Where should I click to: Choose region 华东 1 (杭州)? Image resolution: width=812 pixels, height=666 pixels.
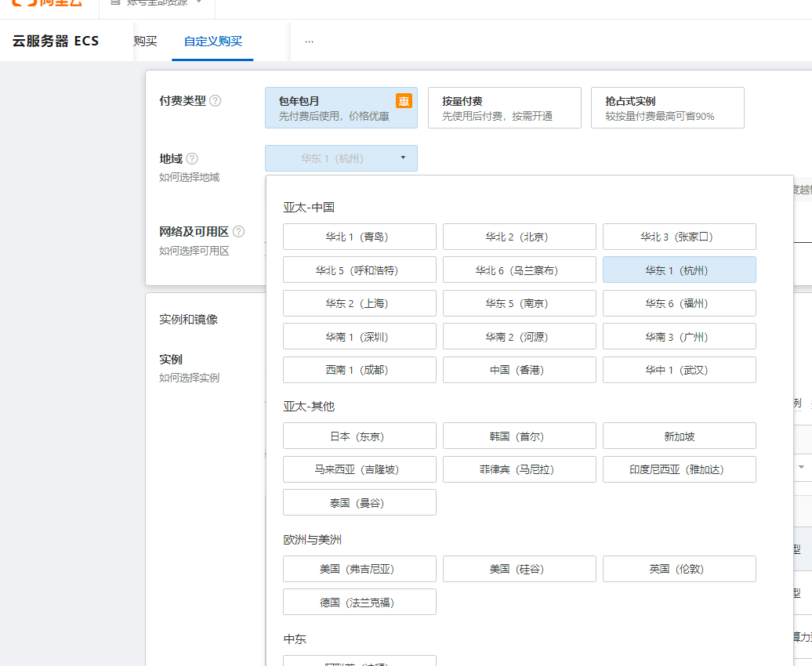pos(680,270)
